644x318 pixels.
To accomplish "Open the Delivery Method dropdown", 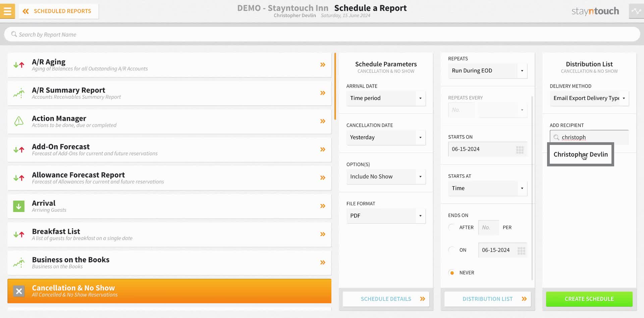I will [x=589, y=98].
